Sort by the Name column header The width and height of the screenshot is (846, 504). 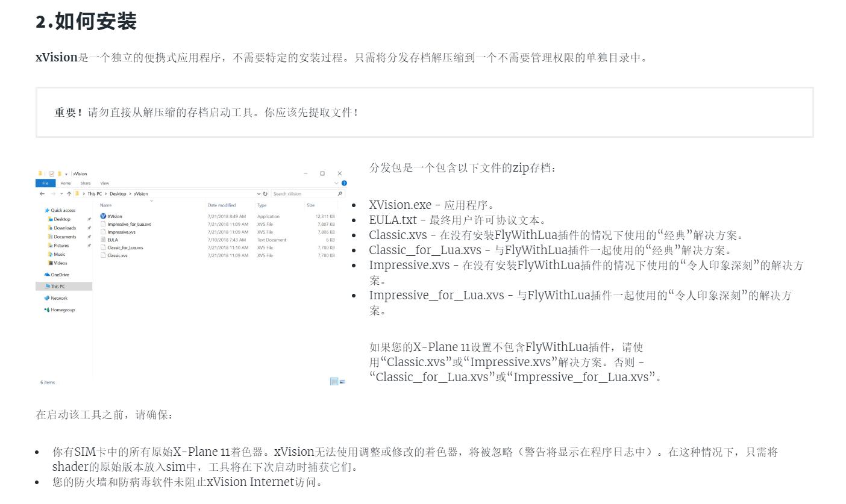click(105, 205)
